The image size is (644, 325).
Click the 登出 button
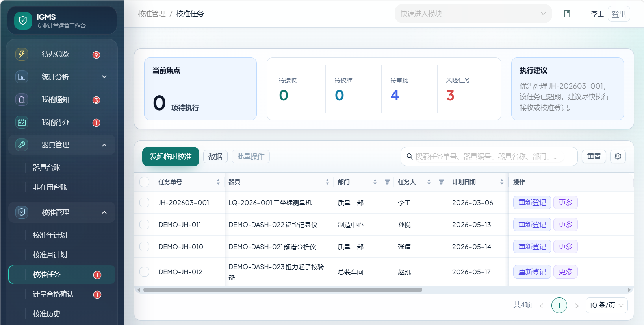[619, 14]
